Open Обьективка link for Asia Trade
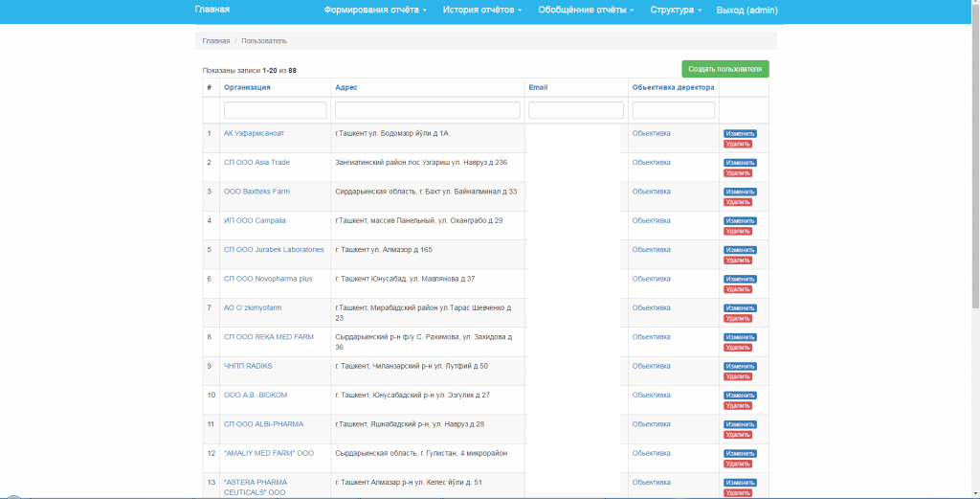Viewport: 980px width, 499px height. (x=651, y=163)
